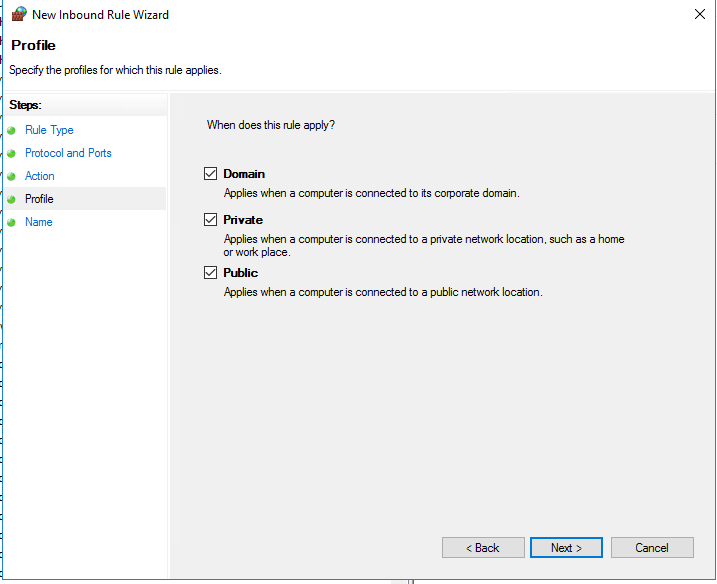
Task: Navigate to the Name step
Action: (x=39, y=222)
